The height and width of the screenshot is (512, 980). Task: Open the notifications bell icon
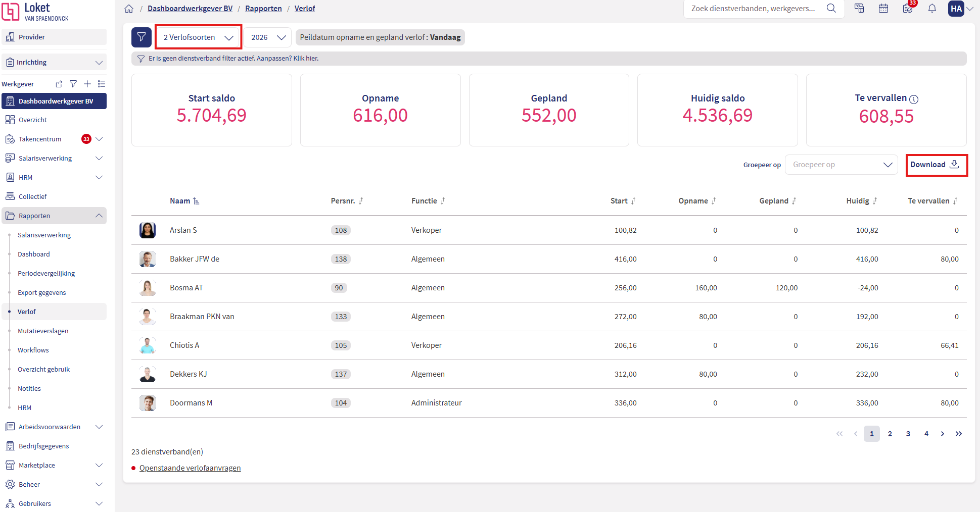[x=932, y=9]
